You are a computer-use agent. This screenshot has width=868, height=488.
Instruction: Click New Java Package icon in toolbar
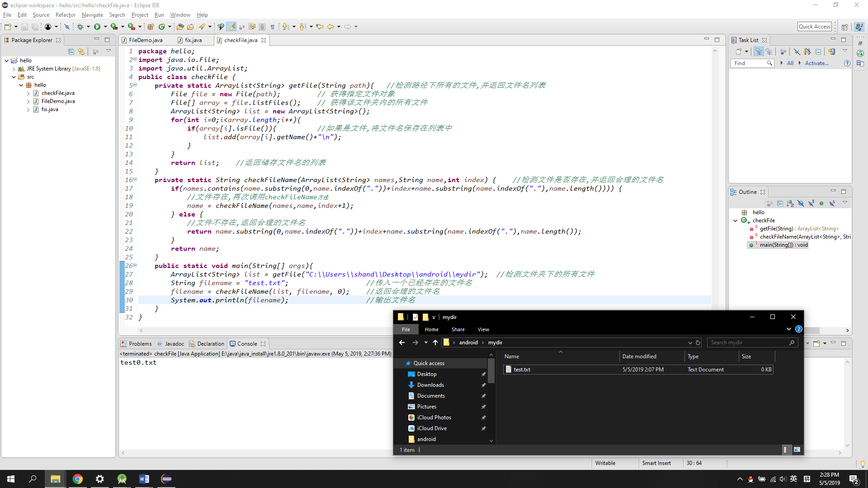[151, 27]
